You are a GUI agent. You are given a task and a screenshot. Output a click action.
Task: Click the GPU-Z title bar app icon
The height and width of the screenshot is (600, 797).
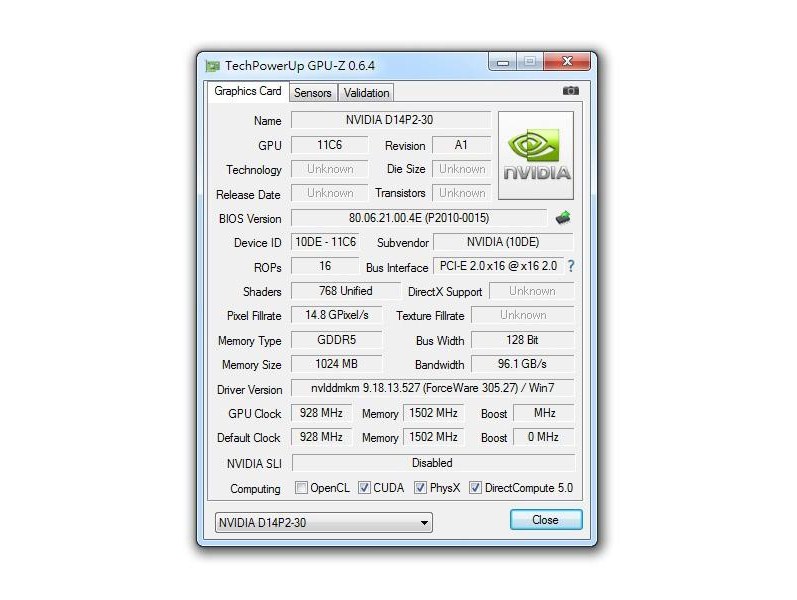(212, 66)
